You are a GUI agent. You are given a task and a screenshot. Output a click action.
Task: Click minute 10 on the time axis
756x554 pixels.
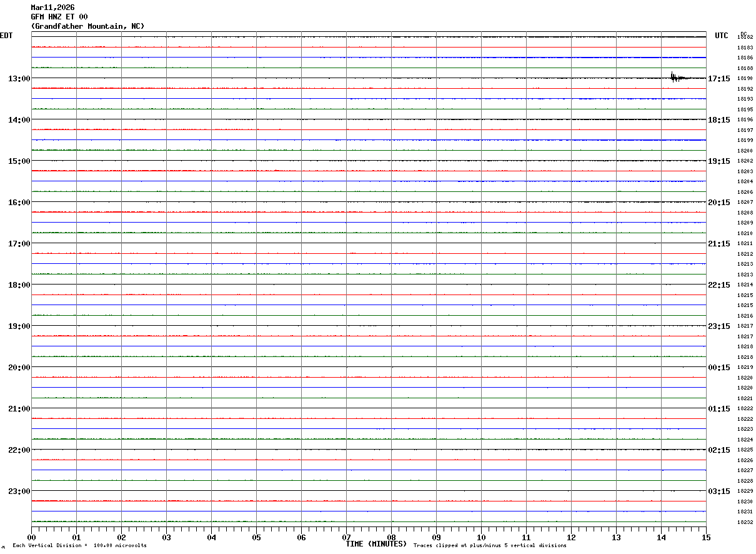point(481,537)
